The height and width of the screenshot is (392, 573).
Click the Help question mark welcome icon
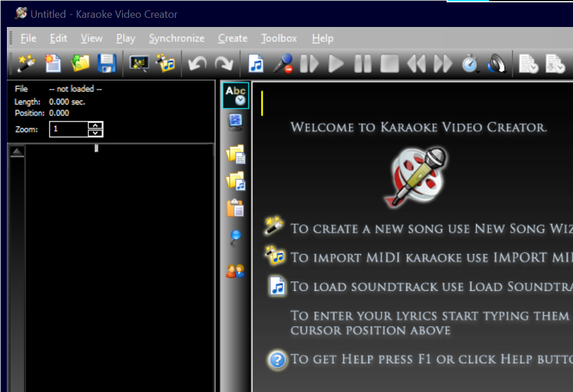coord(278,359)
